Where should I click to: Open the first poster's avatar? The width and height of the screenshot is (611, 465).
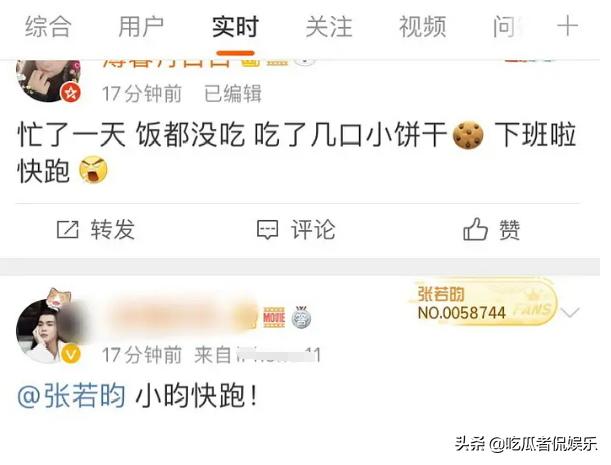48,81
